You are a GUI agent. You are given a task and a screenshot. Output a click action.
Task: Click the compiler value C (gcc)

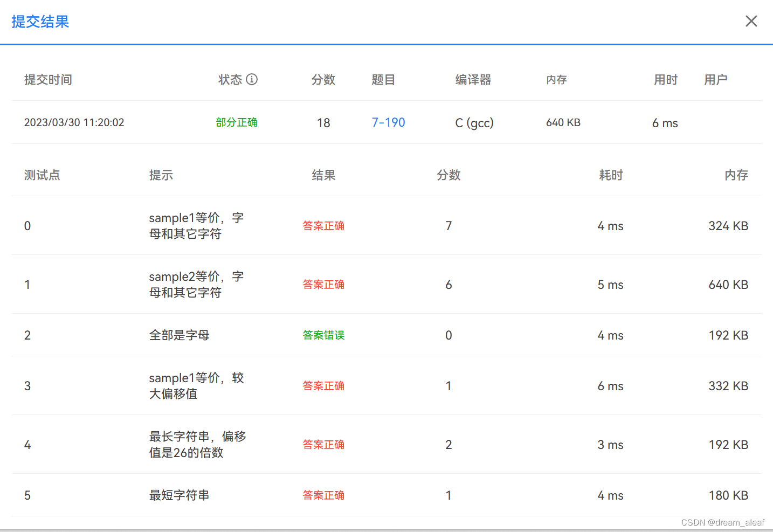tap(474, 123)
